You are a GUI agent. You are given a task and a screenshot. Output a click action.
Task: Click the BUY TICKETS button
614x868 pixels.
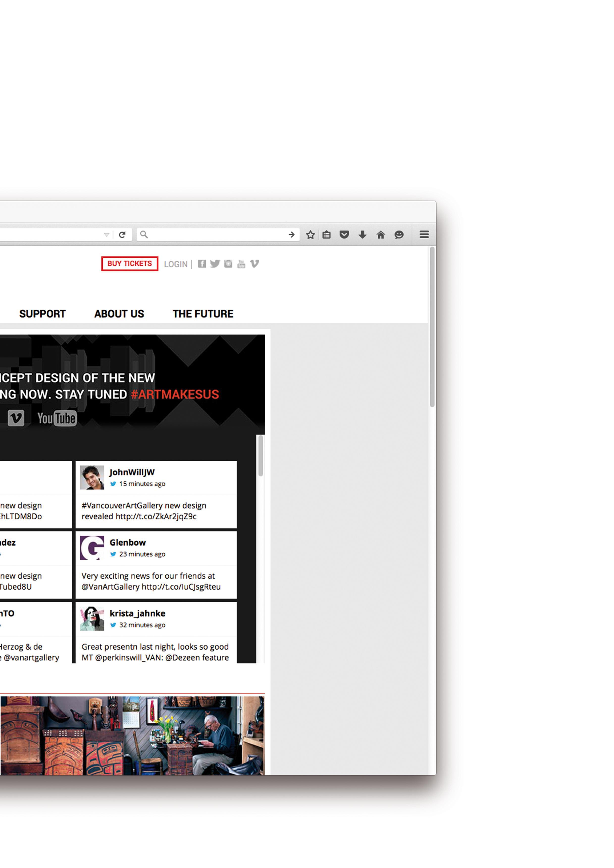point(129,264)
